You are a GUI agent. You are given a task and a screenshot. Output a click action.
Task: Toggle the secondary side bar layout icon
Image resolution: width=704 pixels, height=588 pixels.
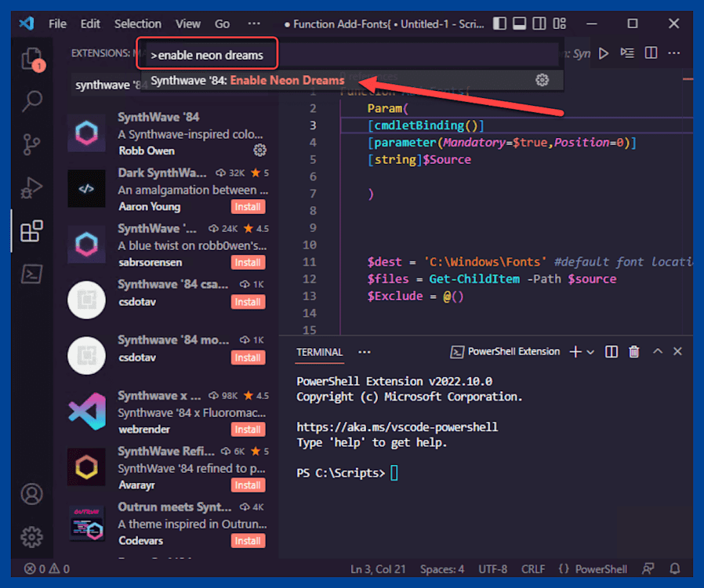539,24
